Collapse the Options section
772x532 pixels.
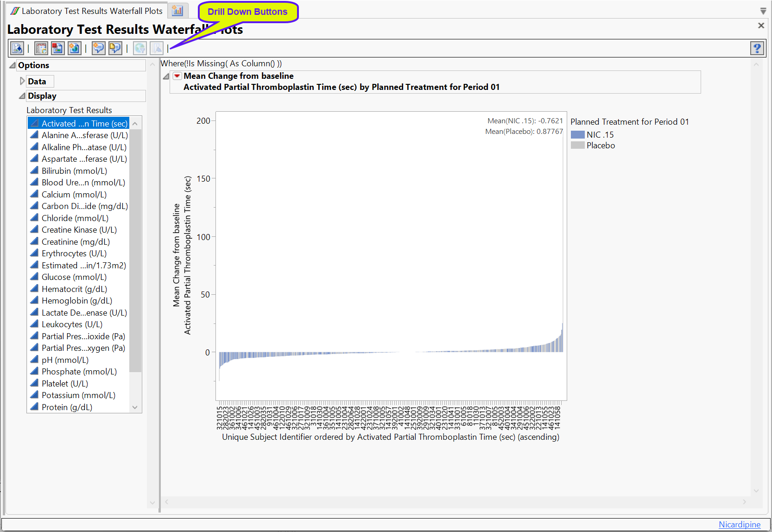tap(13, 65)
